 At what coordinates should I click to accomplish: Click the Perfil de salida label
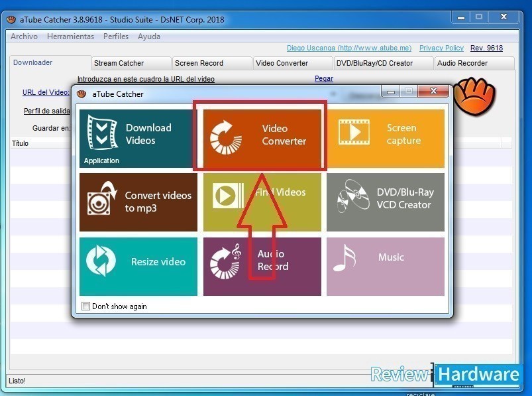tap(47, 111)
